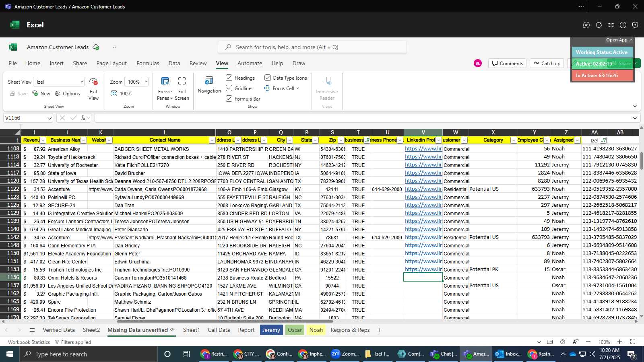This screenshot has width=644, height=362.
Task: Toggle the Formula Bar checkbox
Action: pos(229,99)
